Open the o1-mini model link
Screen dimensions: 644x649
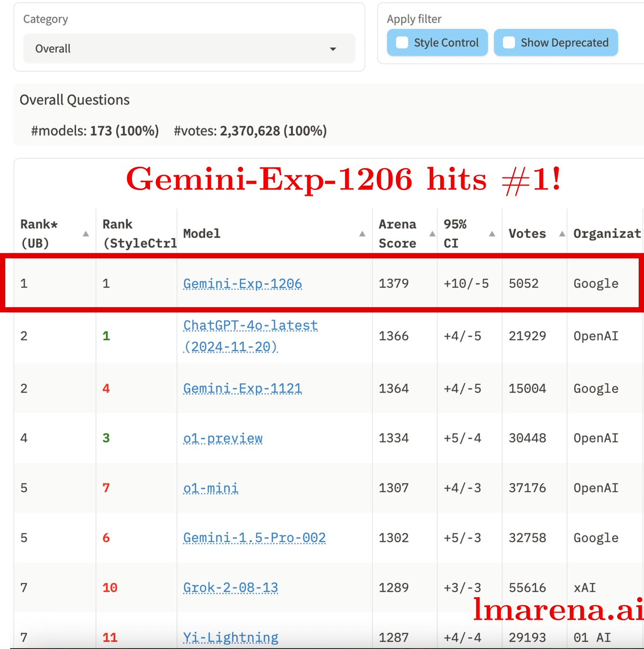(211, 488)
